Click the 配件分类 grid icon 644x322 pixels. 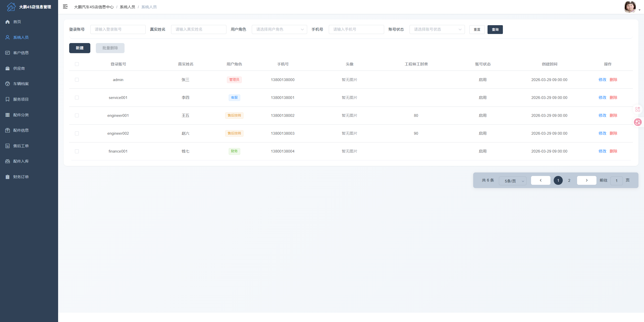(8, 115)
